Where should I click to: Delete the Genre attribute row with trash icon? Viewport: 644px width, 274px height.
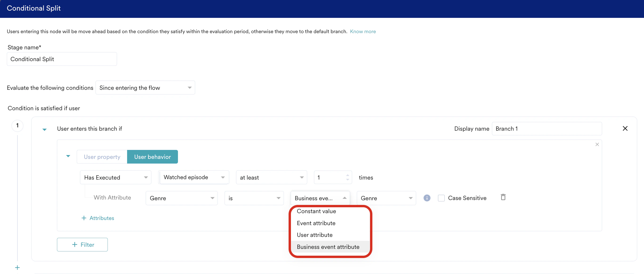click(503, 197)
